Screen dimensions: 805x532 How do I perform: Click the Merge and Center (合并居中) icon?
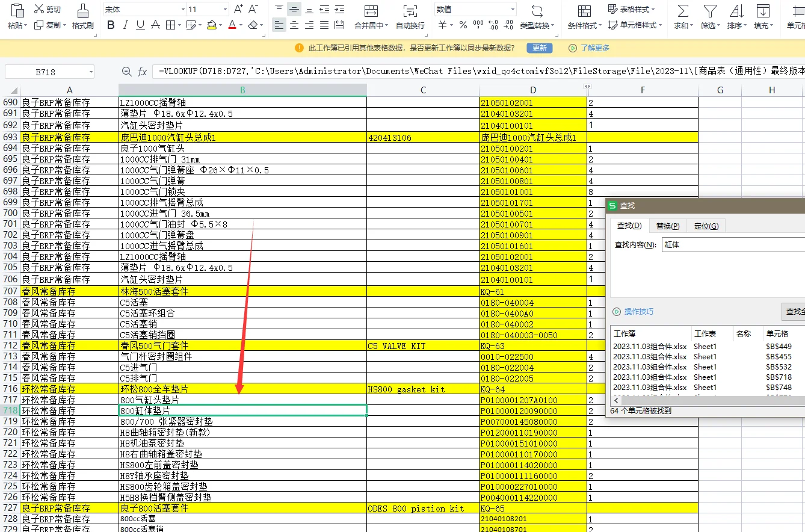pos(372,11)
